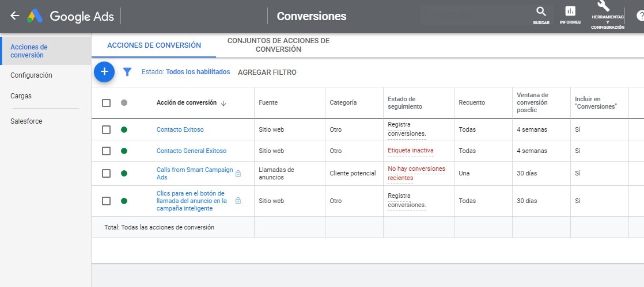644x287 pixels.
Task: Open the Contacto General Exitoso link
Action: coord(191,151)
